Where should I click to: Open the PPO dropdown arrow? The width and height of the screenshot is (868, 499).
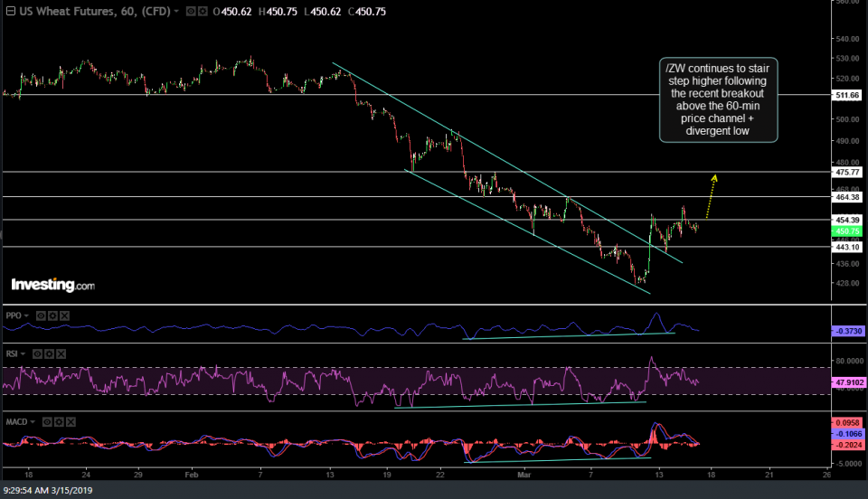click(x=28, y=315)
